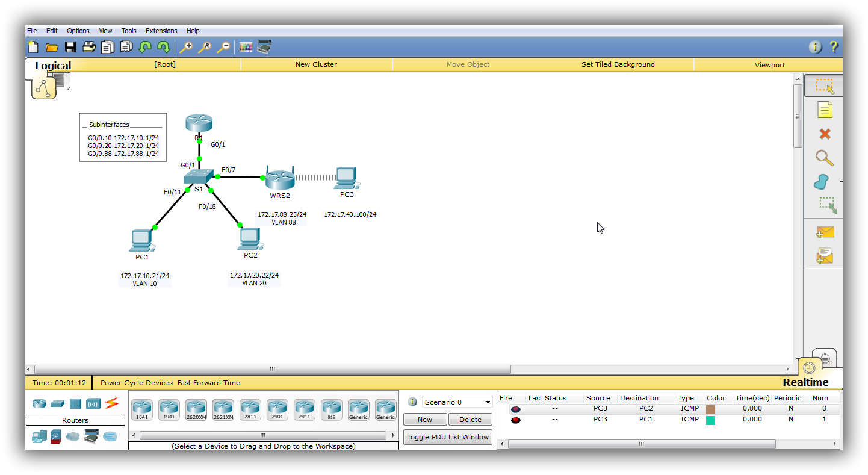Select the Inspect magnifier tool
This screenshot has height=475, width=868.
[x=824, y=158]
